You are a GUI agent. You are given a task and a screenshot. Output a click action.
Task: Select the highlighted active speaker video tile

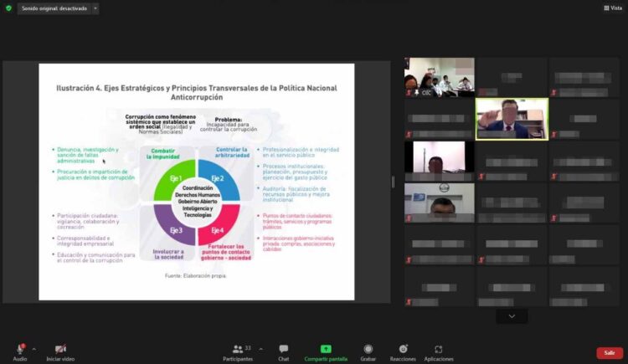pyautogui.click(x=512, y=119)
